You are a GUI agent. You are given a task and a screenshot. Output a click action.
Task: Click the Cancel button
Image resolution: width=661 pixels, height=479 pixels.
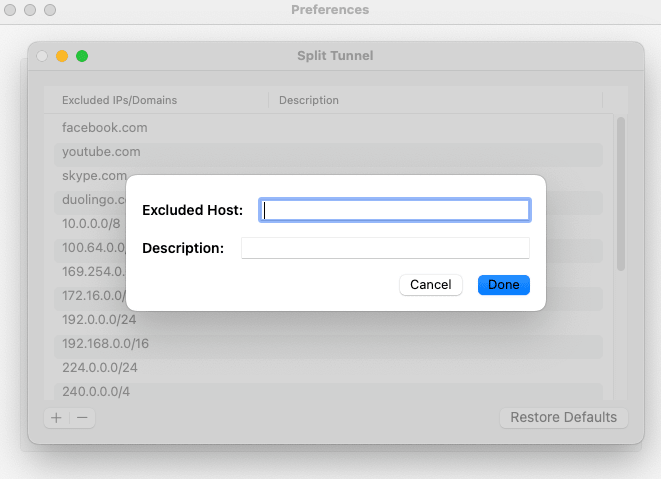coord(431,285)
